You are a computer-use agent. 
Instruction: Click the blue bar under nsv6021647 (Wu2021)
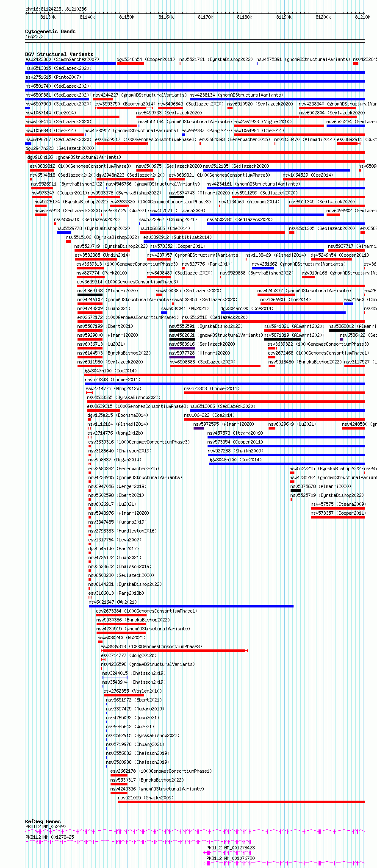tap(191, 606)
